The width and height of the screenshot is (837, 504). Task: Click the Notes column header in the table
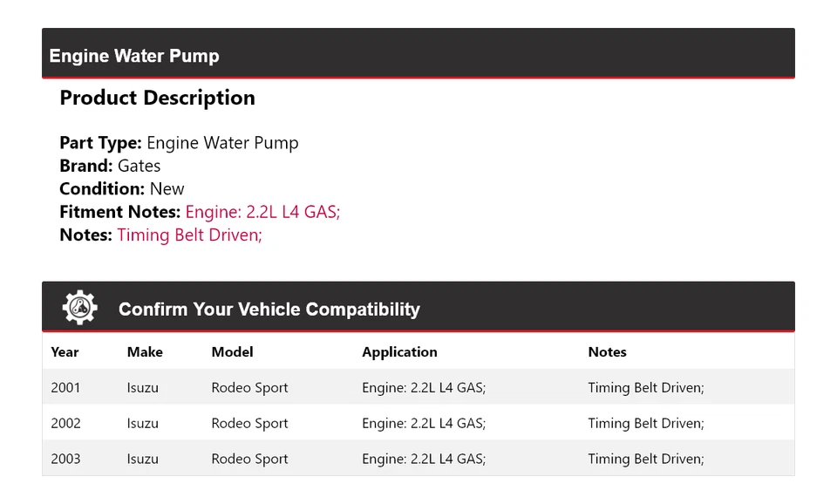[x=607, y=352]
